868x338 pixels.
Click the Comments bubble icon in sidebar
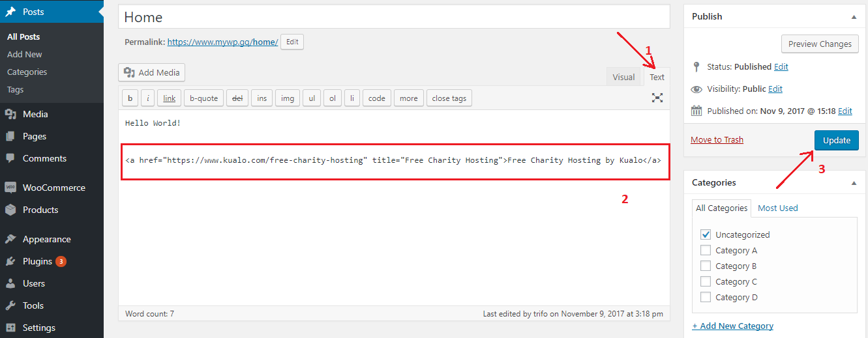point(10,158)
